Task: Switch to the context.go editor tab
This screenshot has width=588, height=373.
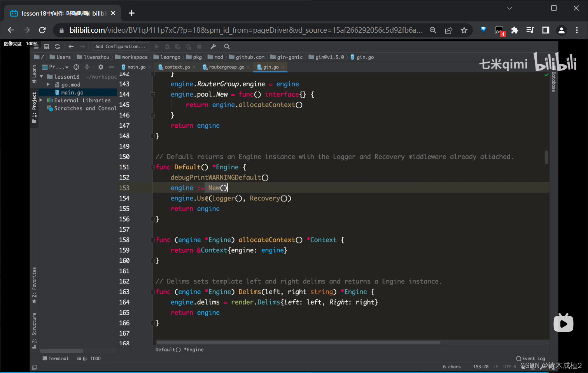Action: pyautogui.click(x=177, y=67)
